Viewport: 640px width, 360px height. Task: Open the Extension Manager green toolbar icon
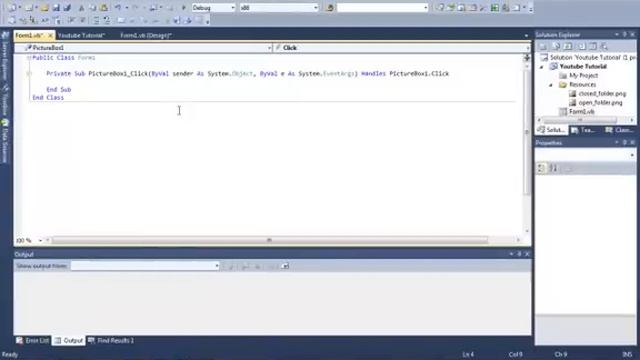(495, 8)
